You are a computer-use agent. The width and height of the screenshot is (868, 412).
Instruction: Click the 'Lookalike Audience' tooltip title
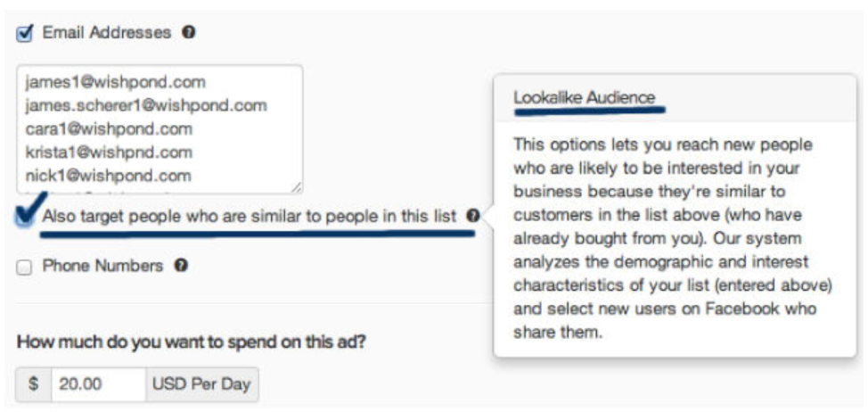pos(584,97)
